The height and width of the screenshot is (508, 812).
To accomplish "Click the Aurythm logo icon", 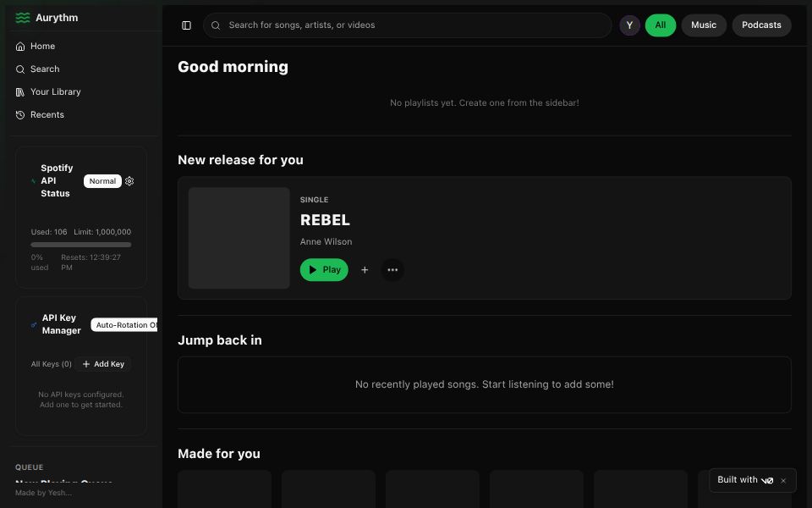I will point(23,17).
